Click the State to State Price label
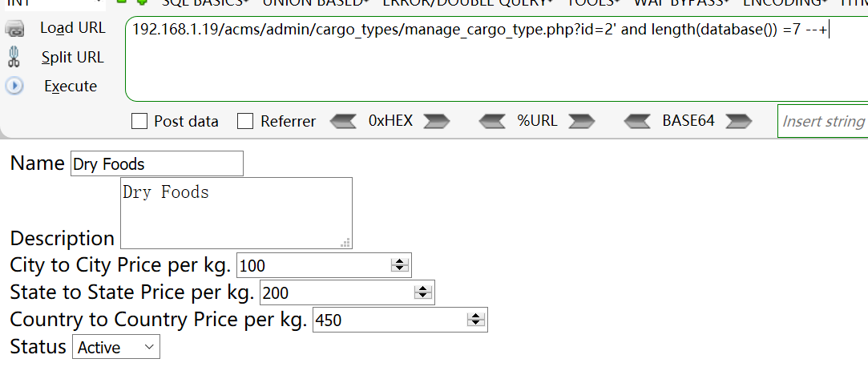Image resolution: width=868 pixels, height=391 pixels. point(131,292)
